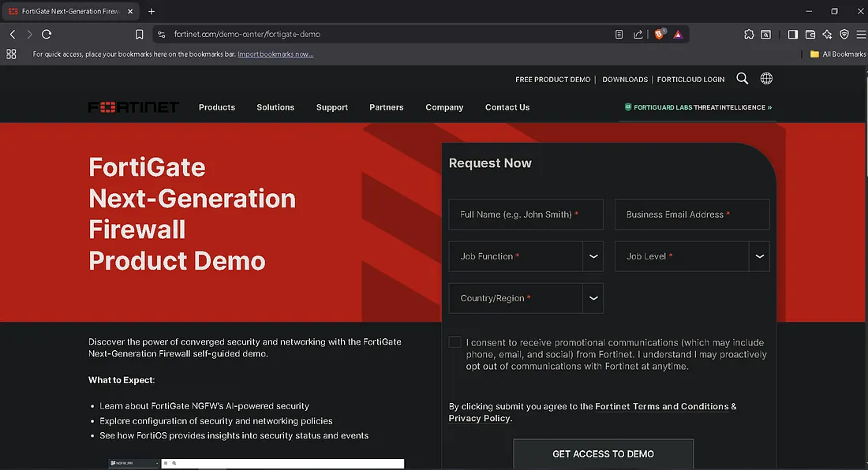The height and width of the screenshot is (470, 868).
Task: Close the FortiGate Next-Generation Firewall tab
Action: point(130,11)
